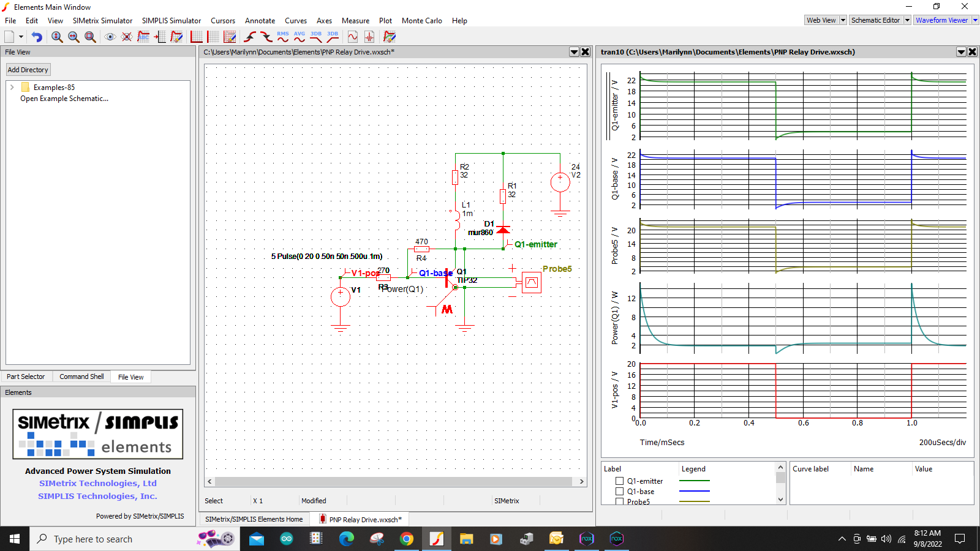Switch to the Command Shell tab
Image resolution: width=980 pixels, height=551 pixels.
pyautogui.click(x=81, y=377)
